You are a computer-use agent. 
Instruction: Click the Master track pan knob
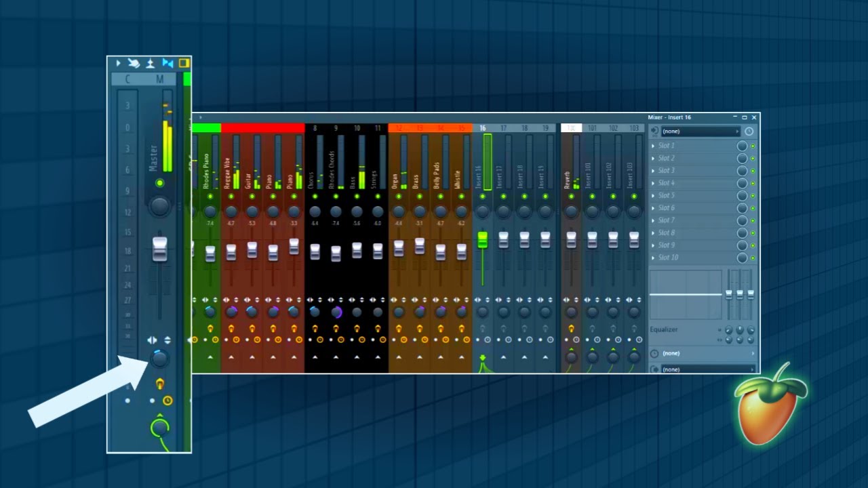(159, 206)
